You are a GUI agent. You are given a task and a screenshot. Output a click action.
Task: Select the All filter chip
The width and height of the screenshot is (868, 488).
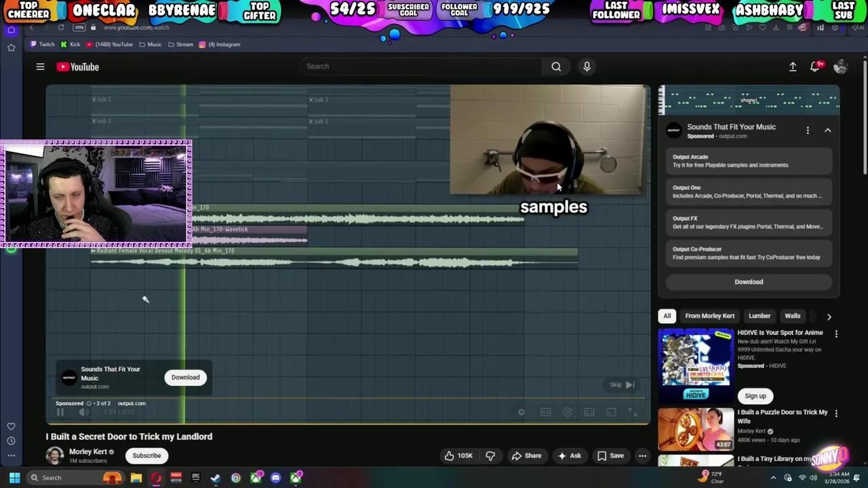[x=667, y=316]
